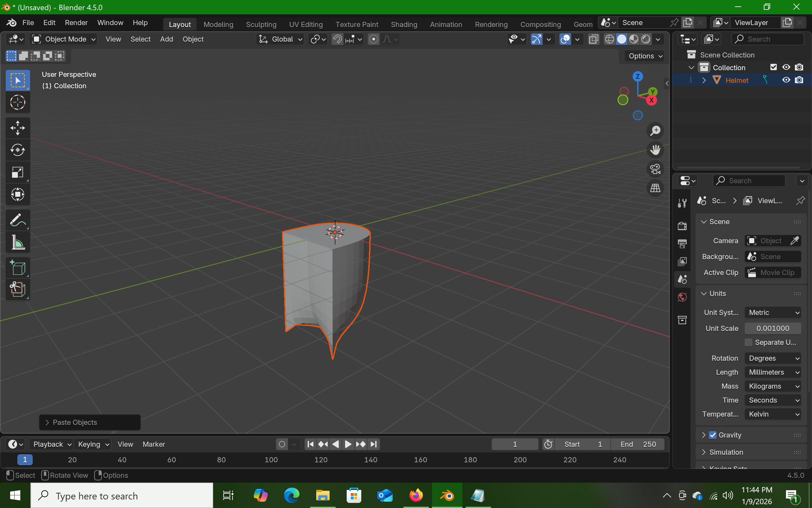This screenshot has width=812, height=508.
Task: Activate the Scale tool
Action: tap(18, 172)
